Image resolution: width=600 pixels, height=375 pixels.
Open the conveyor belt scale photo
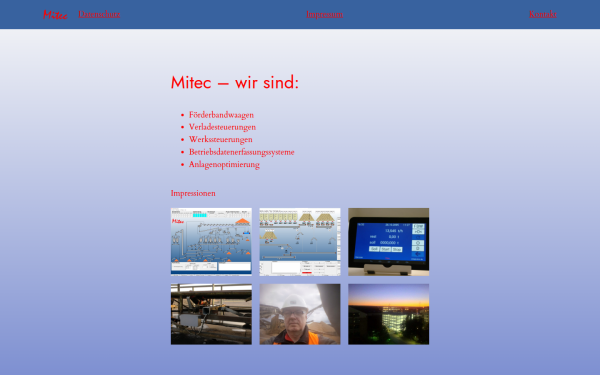(211, 314)
